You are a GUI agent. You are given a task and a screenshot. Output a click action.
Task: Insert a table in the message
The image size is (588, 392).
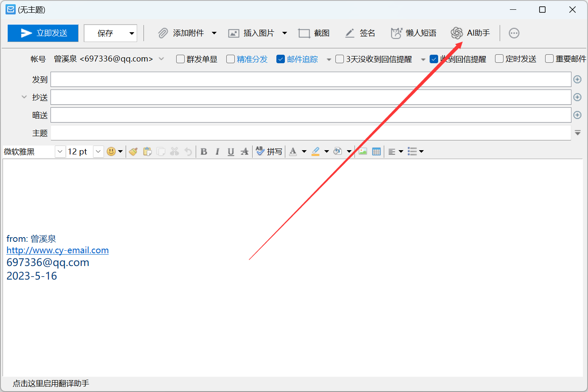[376, 151]
